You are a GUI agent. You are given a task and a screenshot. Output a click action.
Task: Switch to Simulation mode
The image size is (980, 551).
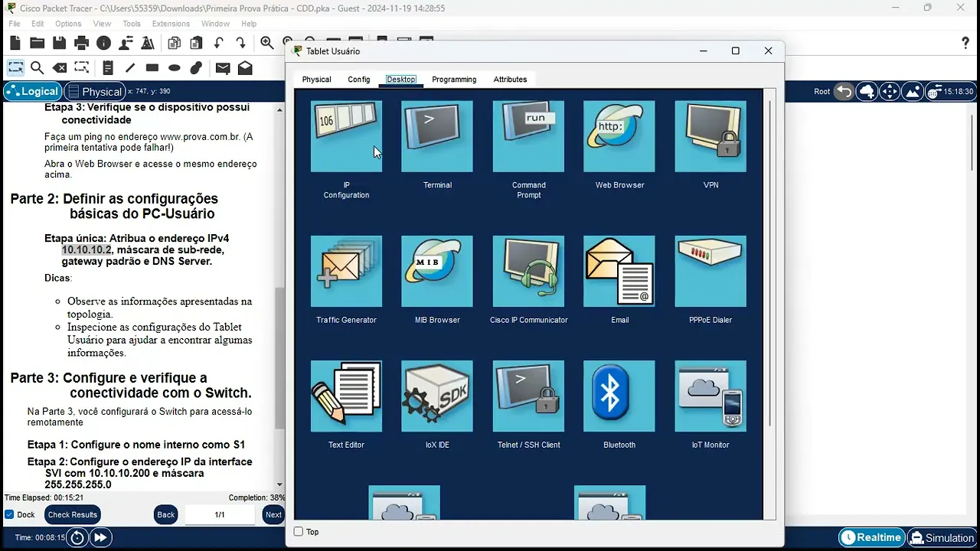[941, 538]
